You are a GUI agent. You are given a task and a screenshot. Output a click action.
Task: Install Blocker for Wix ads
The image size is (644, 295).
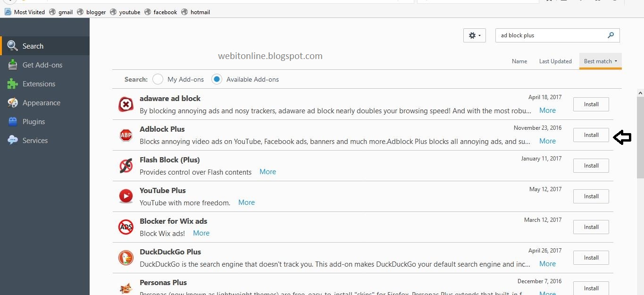[591, 227]
